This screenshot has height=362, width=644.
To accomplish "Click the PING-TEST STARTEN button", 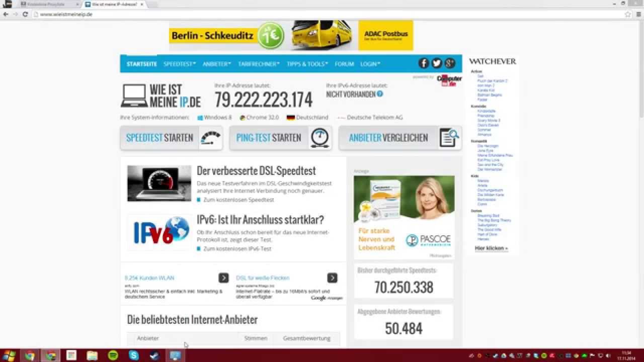I will (x=281, y=138).
